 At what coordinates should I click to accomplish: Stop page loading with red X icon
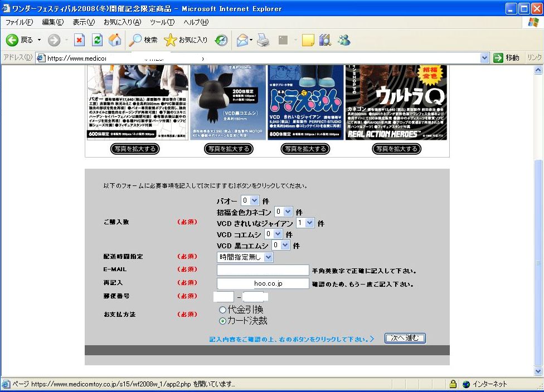[x=80, y=40]
